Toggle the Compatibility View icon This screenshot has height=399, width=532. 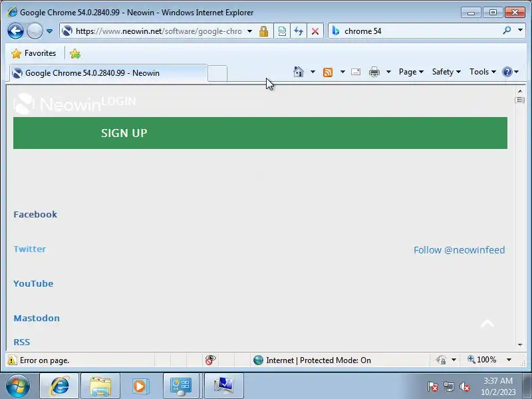[x=282, y=31]
